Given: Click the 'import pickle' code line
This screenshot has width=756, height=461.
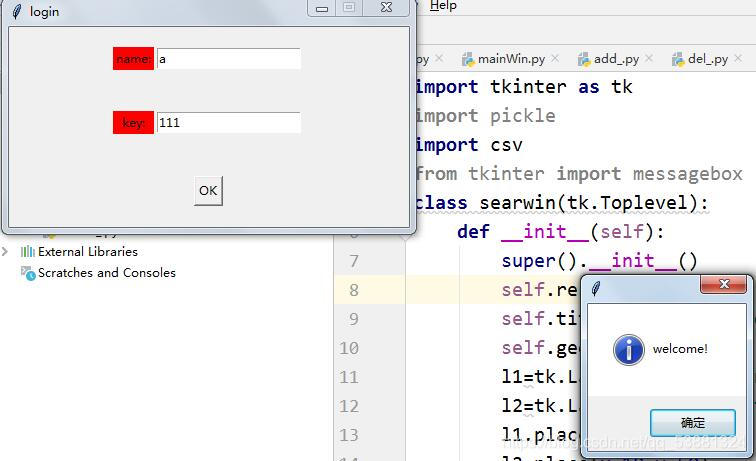Looking at the screenshot, I should click(x=486, y=116).
